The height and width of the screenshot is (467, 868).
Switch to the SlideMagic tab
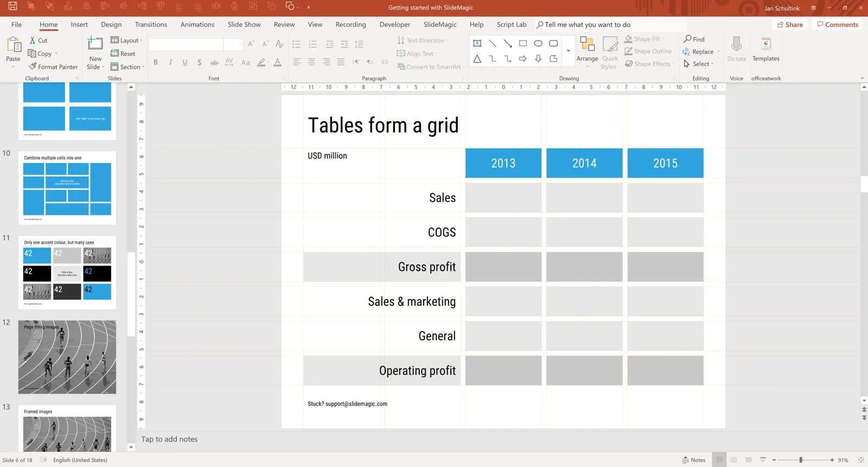coord(440,24)
